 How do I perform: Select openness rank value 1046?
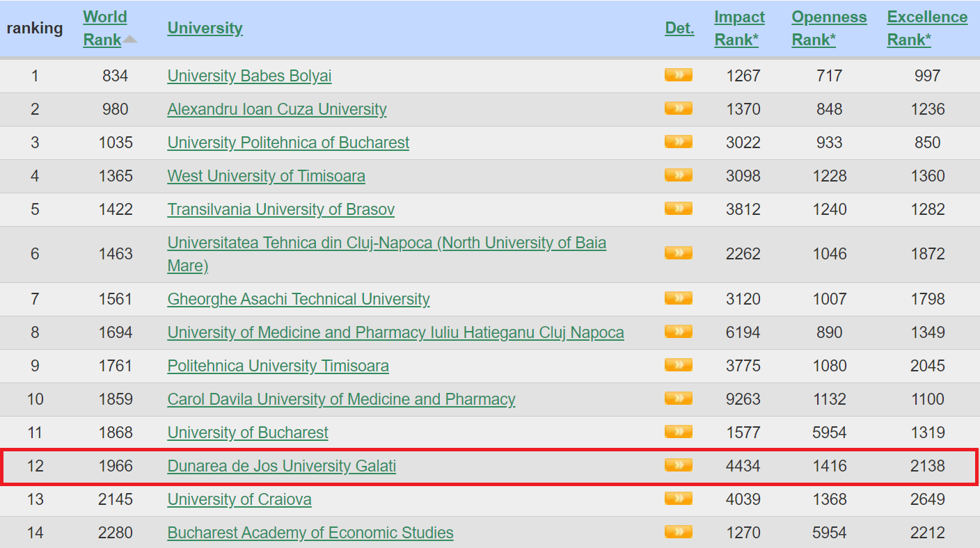coord(830,254)
